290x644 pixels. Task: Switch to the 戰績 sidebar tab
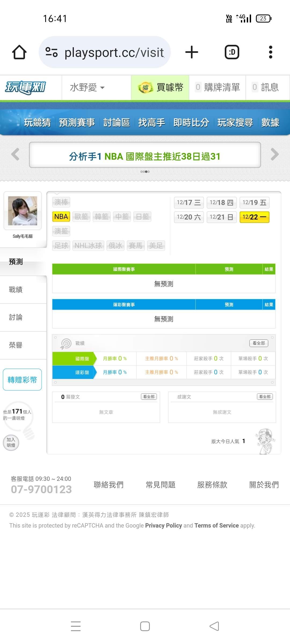tap(16, 290)
